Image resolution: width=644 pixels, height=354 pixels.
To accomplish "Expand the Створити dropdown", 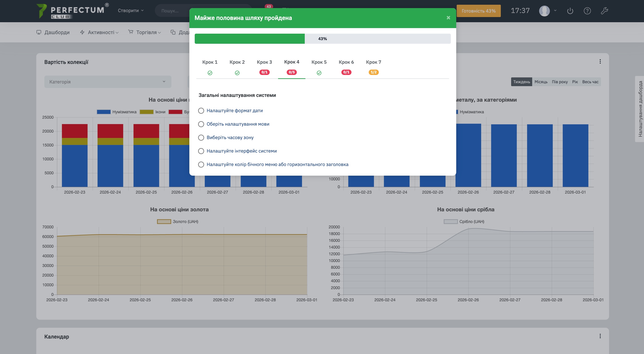I will coord(130,11).
